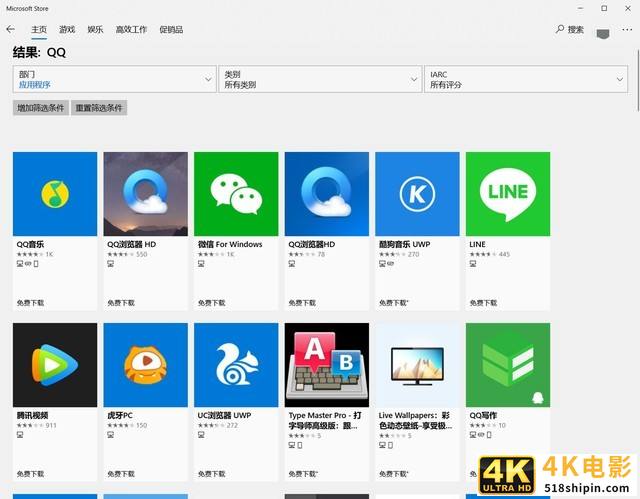640x499 pixels.
Task: Click the star rating under LINE
Action: 483,254
